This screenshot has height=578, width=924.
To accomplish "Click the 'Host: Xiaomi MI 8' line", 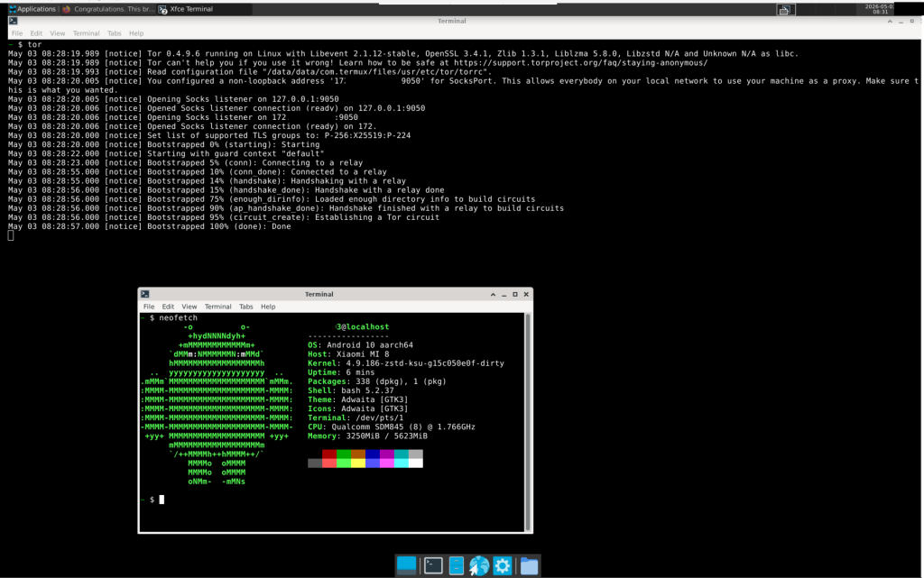I will [x=348, y=354].
